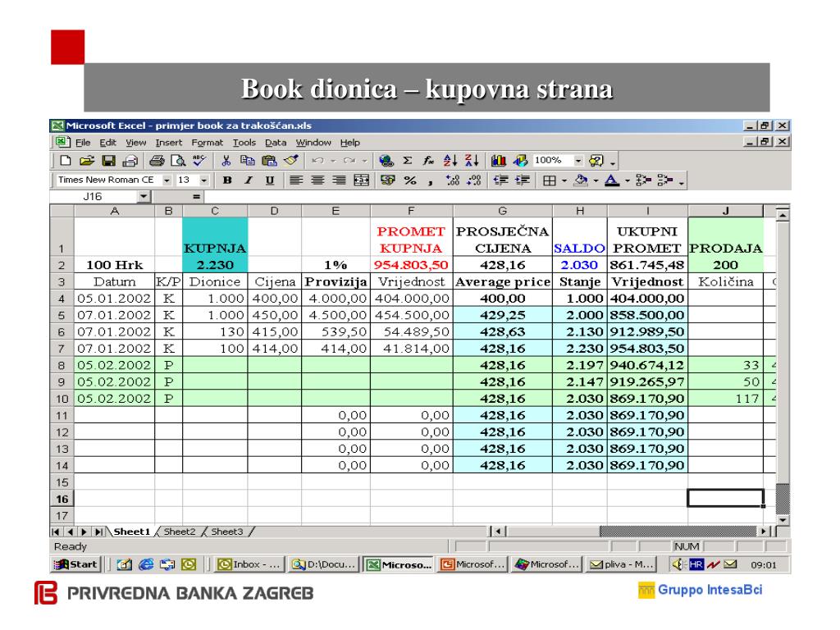Click the vertical scrollbar down arrow

coord(783,519)
